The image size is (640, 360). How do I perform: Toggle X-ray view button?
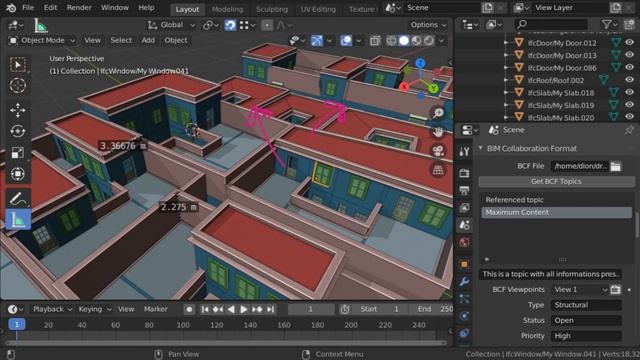375,40
